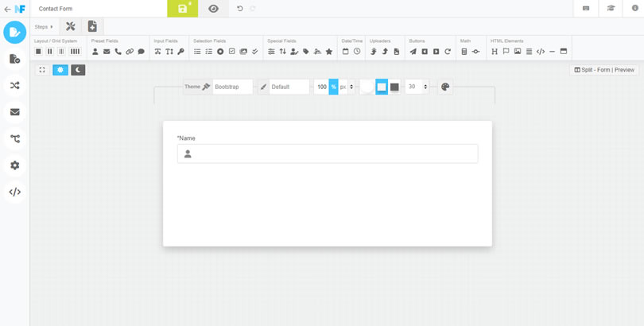Add a math calculator field
This screenshot has height=326, width=644.
[x=464, y=52]
